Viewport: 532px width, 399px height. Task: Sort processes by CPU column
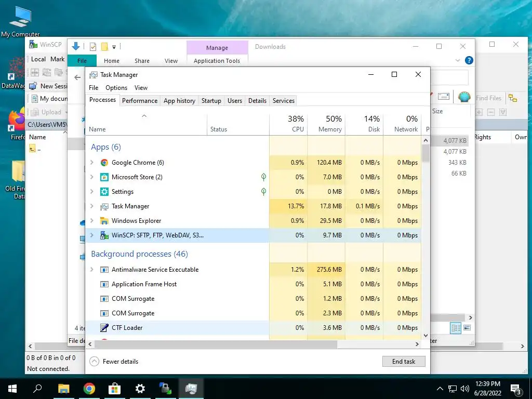(x=289, y=124)
